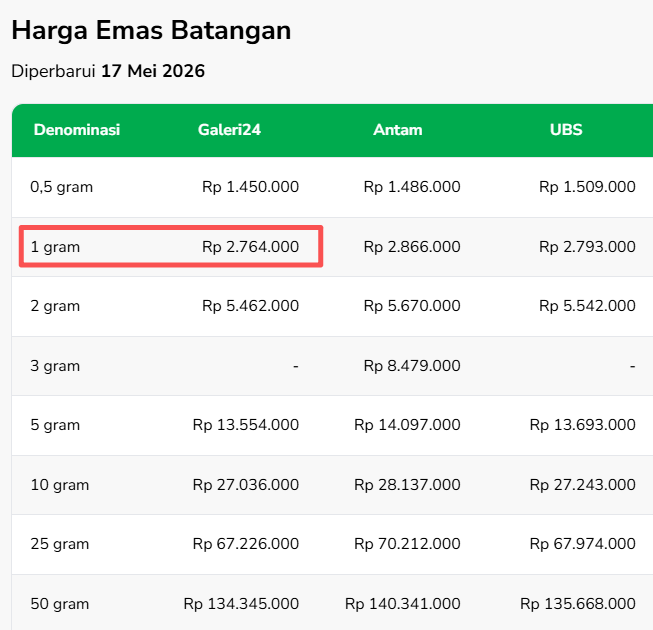Click Galeri24 price Rp 134.345.000

coord(241,604)
